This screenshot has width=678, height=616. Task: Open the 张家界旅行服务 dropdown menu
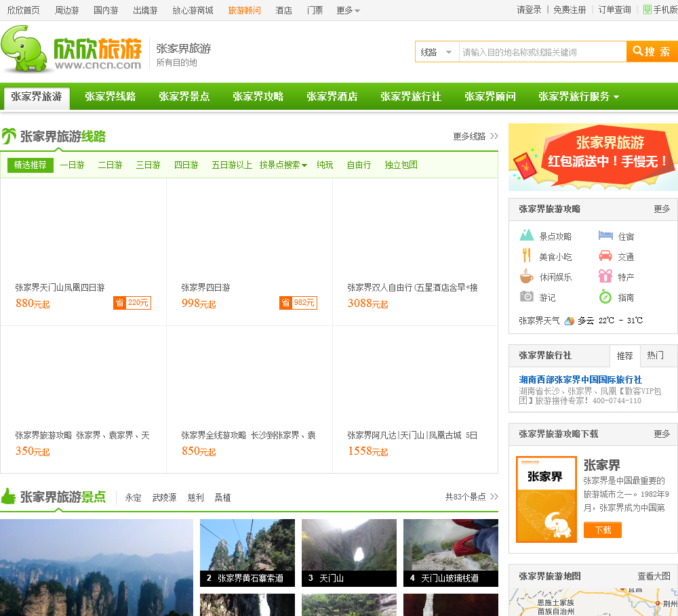click(578, 96)
